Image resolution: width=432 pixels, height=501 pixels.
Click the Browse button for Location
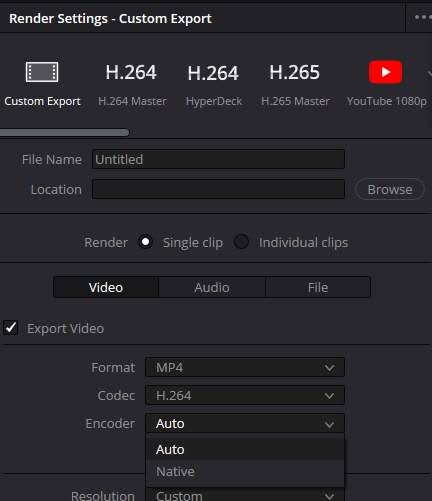click(390, 189)
